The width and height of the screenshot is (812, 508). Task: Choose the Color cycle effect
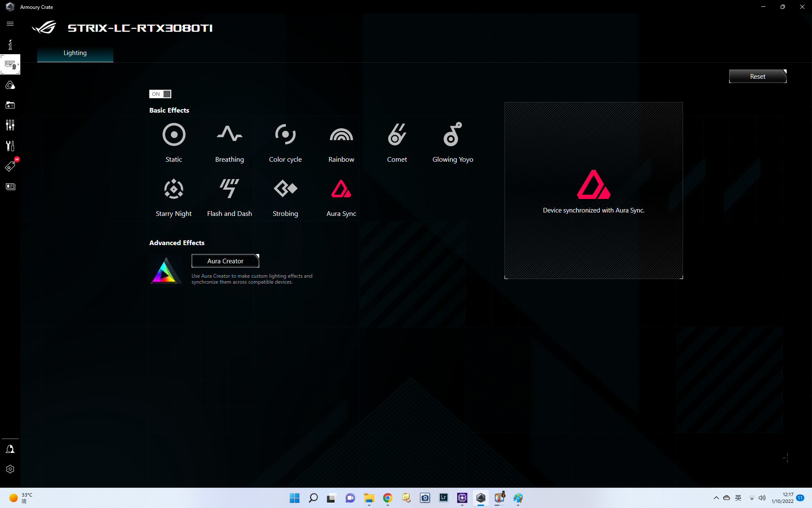click(x=285, y=143)
